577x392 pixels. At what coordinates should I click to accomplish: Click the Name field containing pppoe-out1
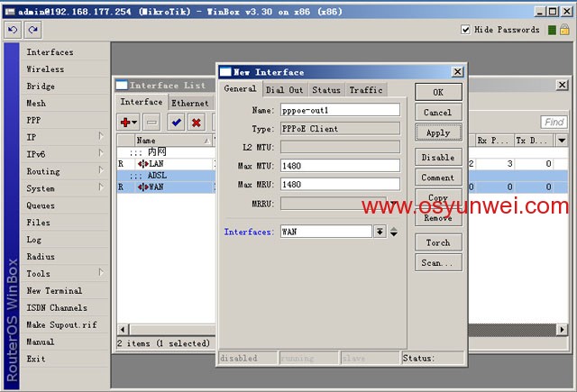coord(340,110)
